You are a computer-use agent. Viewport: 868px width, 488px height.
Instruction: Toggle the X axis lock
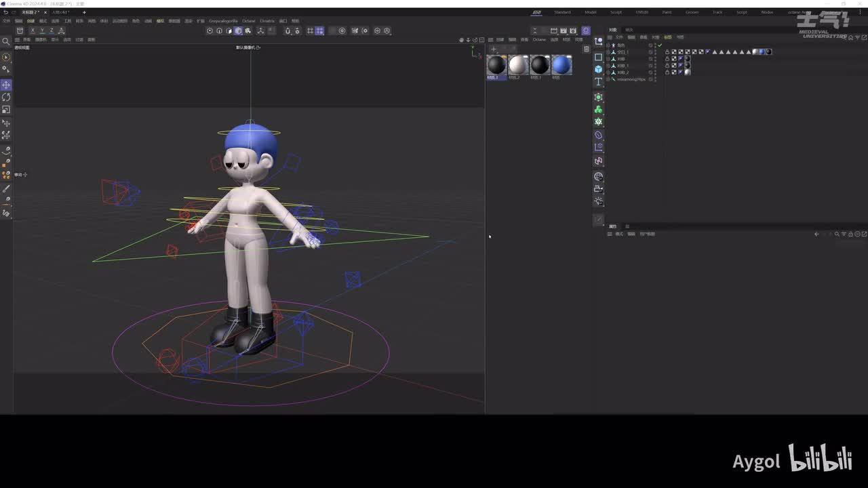pyautogui.click(x=33, y=30)
